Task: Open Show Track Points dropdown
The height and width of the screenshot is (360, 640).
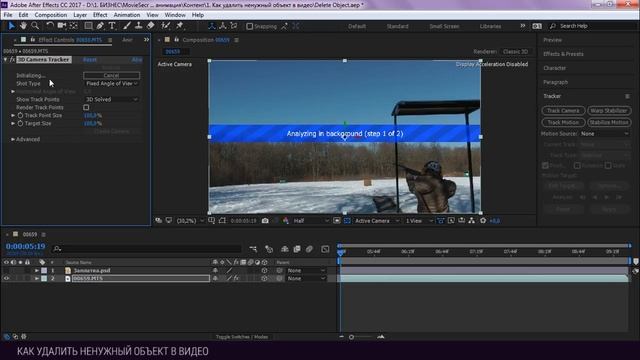Action: point(111,99)
